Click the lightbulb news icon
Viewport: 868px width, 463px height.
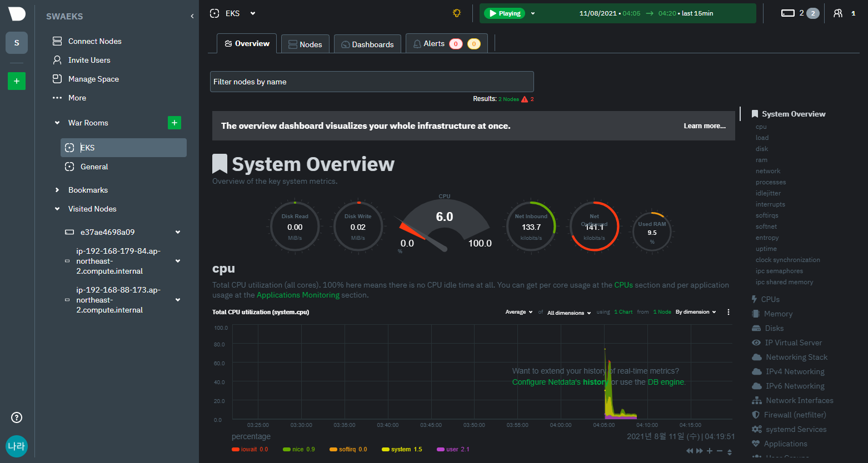pyautogui.click(x=457, y=13)
